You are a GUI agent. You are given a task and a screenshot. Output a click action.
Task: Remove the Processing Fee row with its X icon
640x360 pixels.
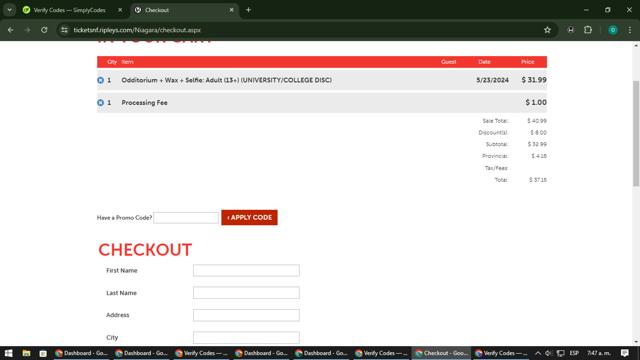[100, 103]
